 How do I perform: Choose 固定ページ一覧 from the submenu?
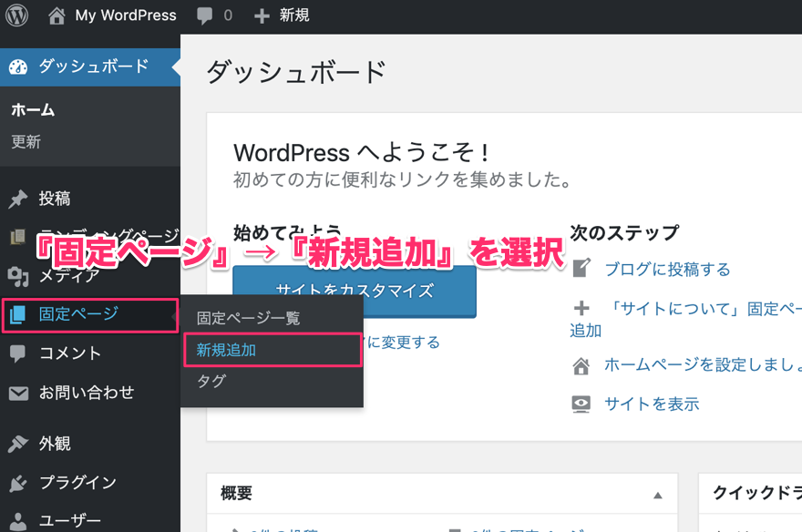point(248,318)
